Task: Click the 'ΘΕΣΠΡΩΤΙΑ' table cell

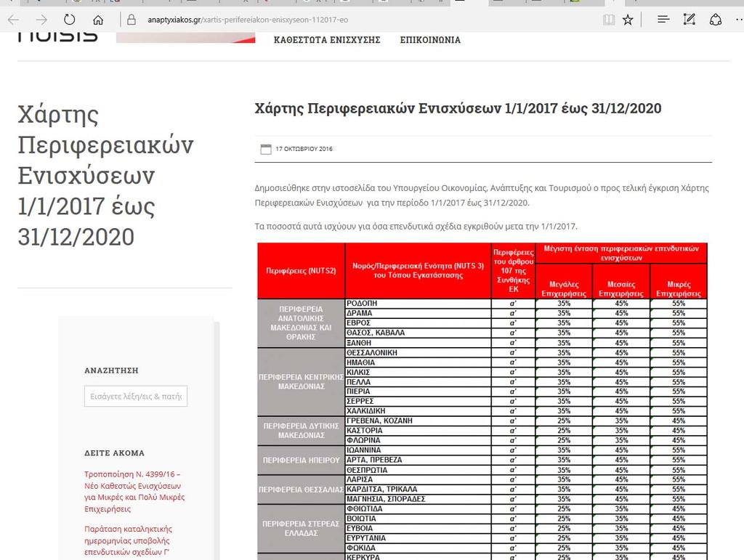Action: (x=418, y=470)
